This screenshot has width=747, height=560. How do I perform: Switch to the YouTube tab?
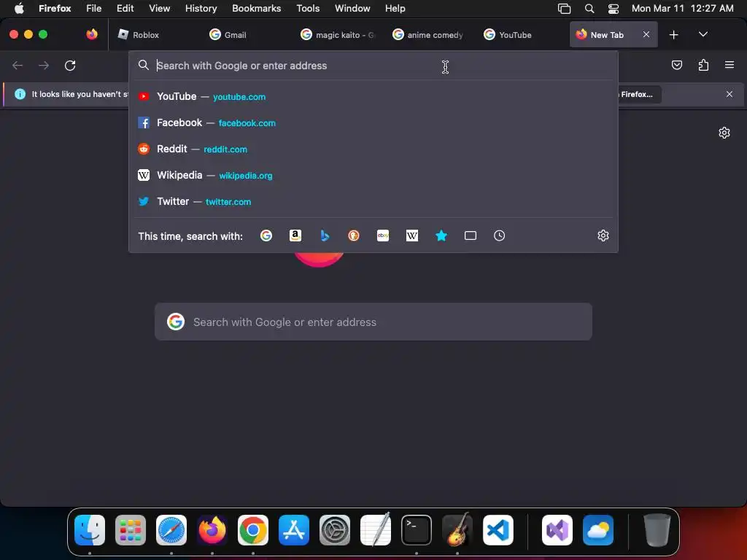click(520, 35)
